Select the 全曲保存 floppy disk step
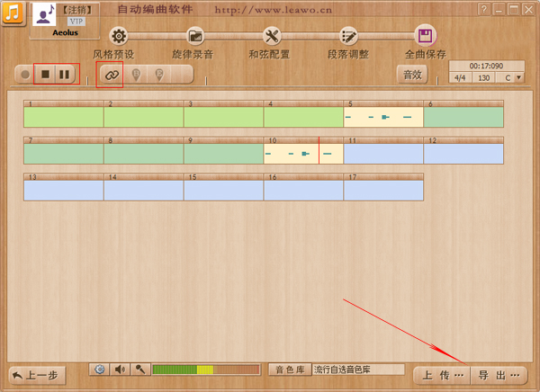Viewport: 540px width, 392px height. (425, 35)
